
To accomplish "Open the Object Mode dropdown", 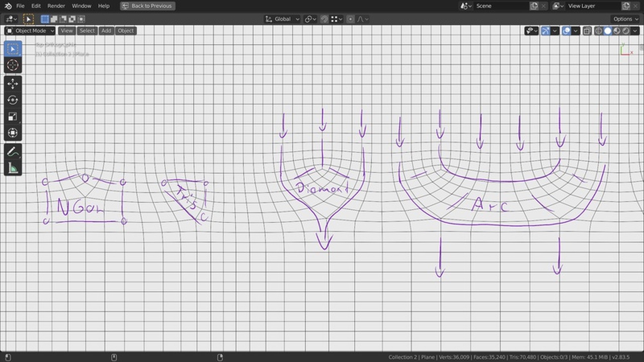I will [29, 31].
